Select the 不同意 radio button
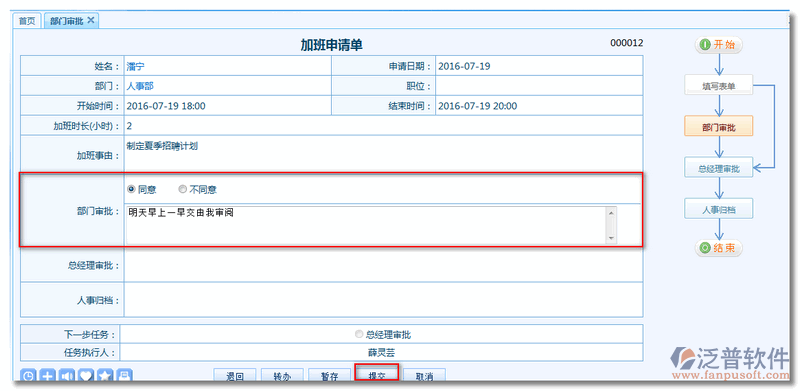 tap(183, 189)
